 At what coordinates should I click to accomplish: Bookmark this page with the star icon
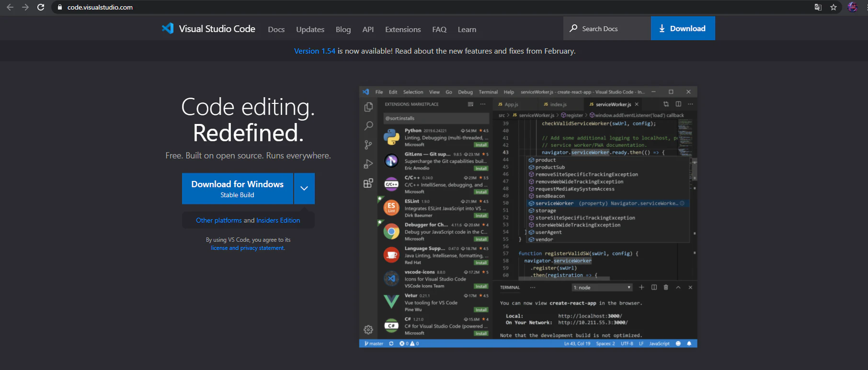tap(834, 7)
